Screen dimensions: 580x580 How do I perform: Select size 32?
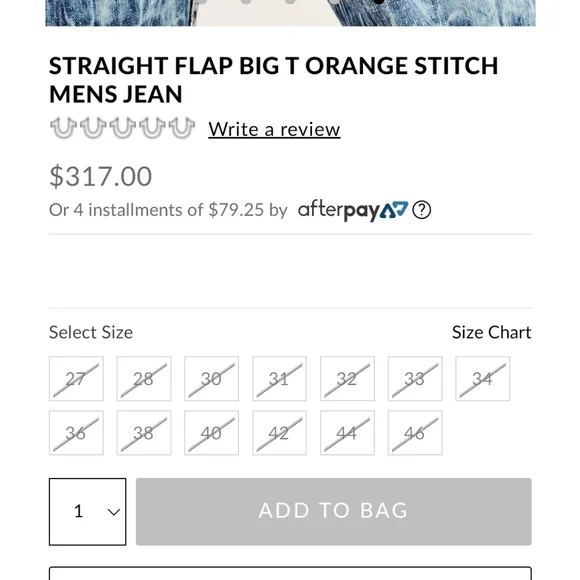pyautogui.click(x=347, y=378)
